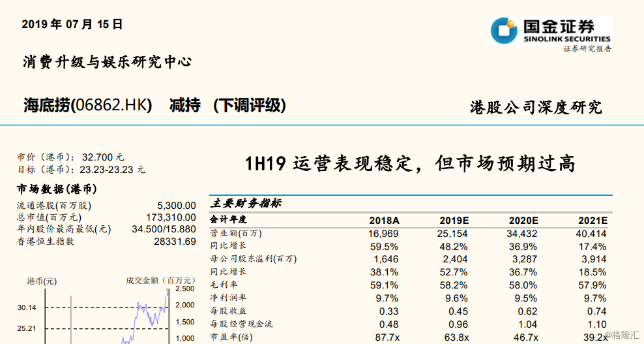Select the EPS value 0.33

click(389, 311)
